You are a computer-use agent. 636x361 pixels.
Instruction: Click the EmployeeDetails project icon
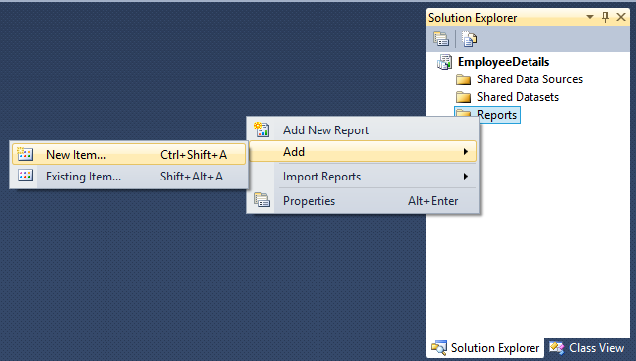click(x=444, y=62)
